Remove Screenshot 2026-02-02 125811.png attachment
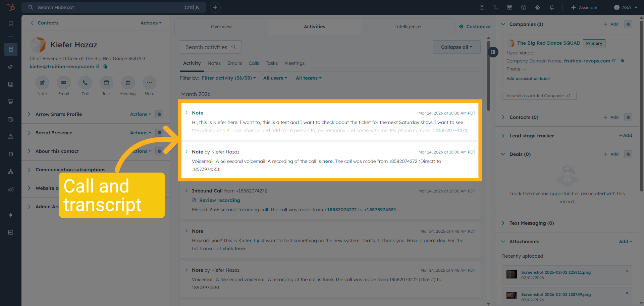This screenshot has height=306, width=644. pyautogui.click(x=627, y=271)
